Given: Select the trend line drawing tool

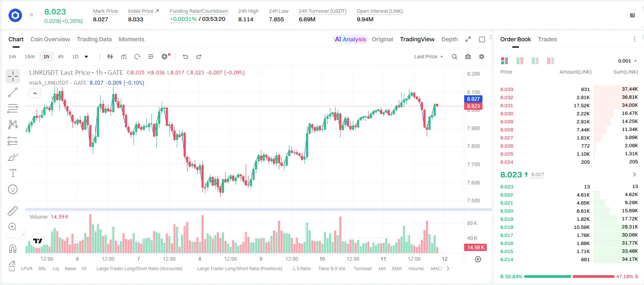Looking at the screenshot, I should pos(13,92).
